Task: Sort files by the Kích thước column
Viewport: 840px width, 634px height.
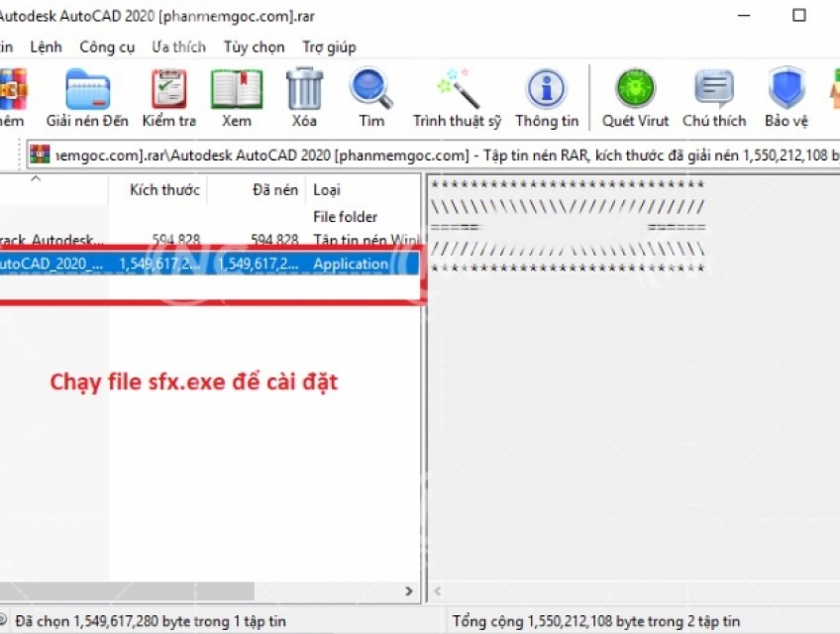Action: point(161,189)
